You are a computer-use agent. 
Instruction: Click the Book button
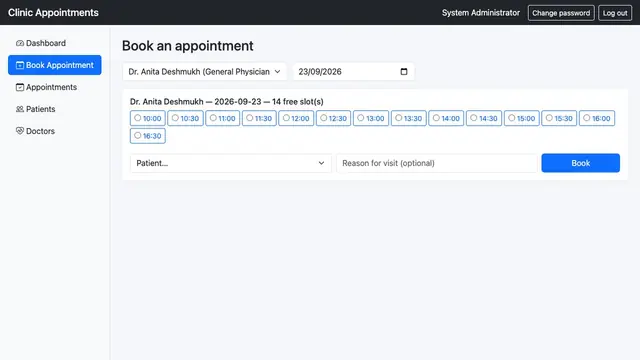(580, 163)
